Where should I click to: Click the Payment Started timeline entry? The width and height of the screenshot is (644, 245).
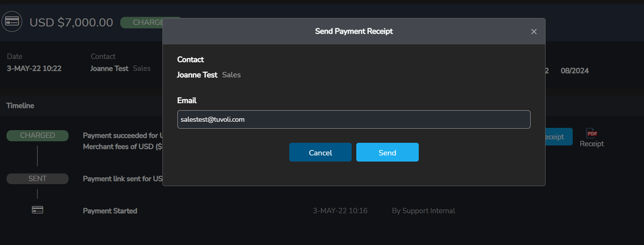[x=110, y=211]
